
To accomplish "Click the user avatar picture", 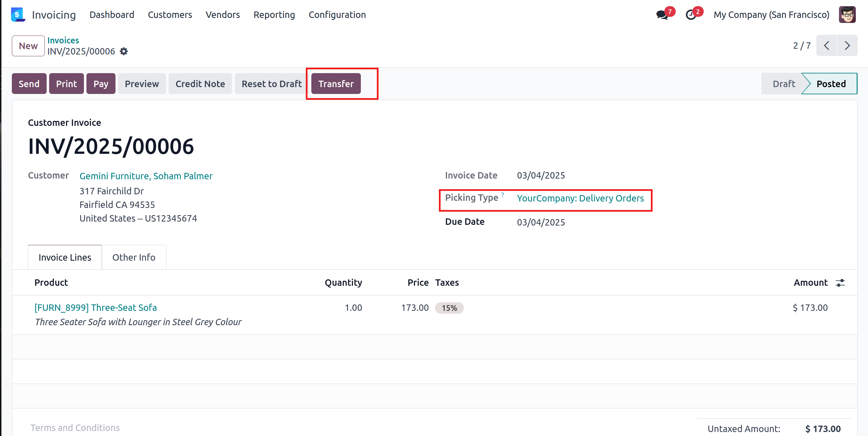I will click(847, 15).
